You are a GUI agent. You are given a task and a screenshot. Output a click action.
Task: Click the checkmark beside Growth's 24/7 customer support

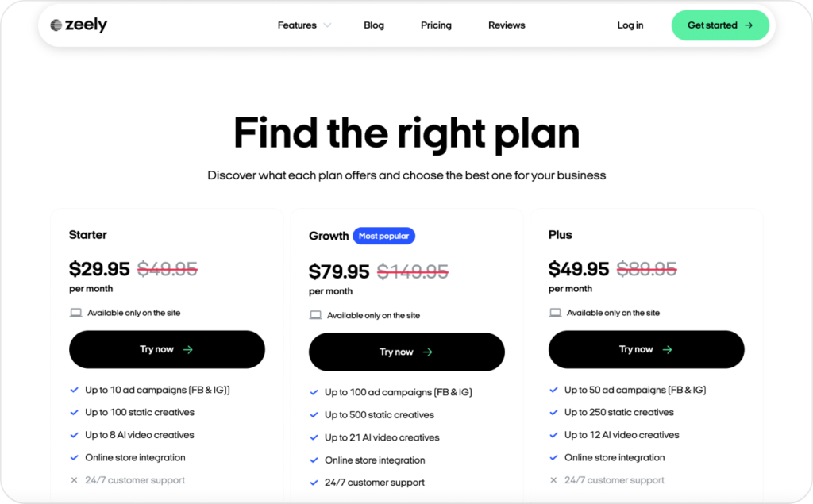point(314,482)
